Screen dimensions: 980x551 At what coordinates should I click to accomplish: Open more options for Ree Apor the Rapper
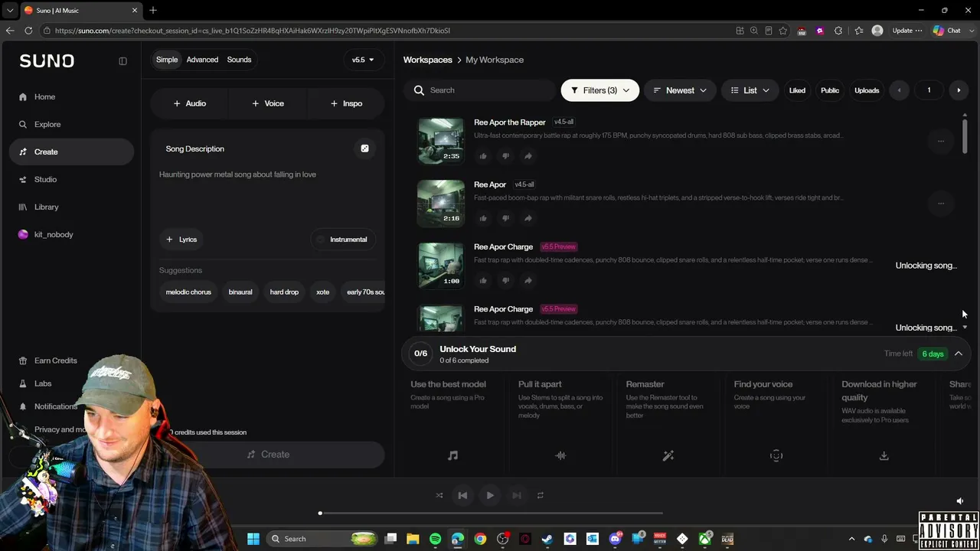coord(941,141)
